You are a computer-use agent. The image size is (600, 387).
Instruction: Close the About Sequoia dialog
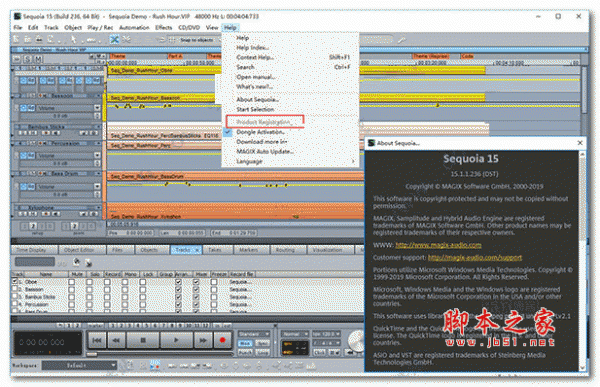coord(580,143)
